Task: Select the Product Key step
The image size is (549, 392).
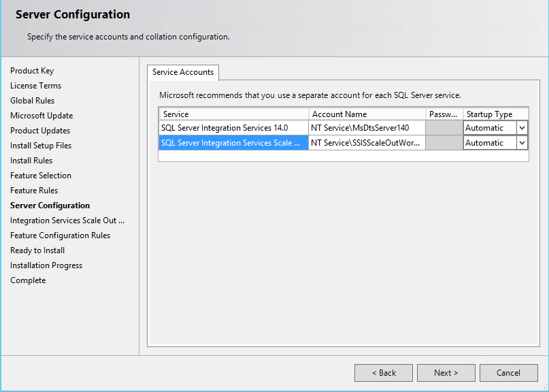Action: (32, 70)
